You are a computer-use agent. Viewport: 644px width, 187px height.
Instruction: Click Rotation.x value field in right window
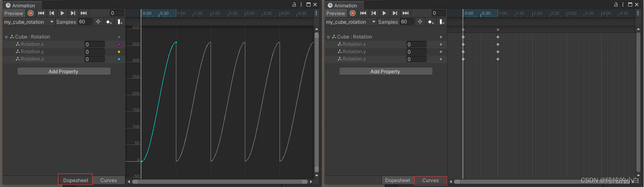pos(417,44)
